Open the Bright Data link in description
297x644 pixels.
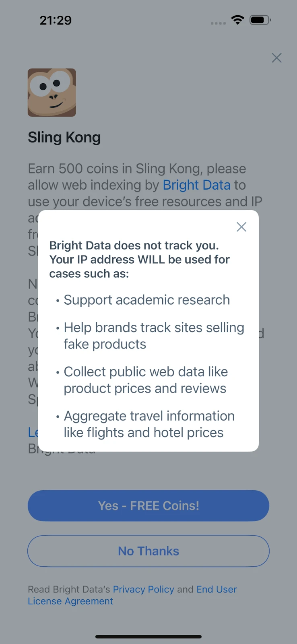click(196, 185)
